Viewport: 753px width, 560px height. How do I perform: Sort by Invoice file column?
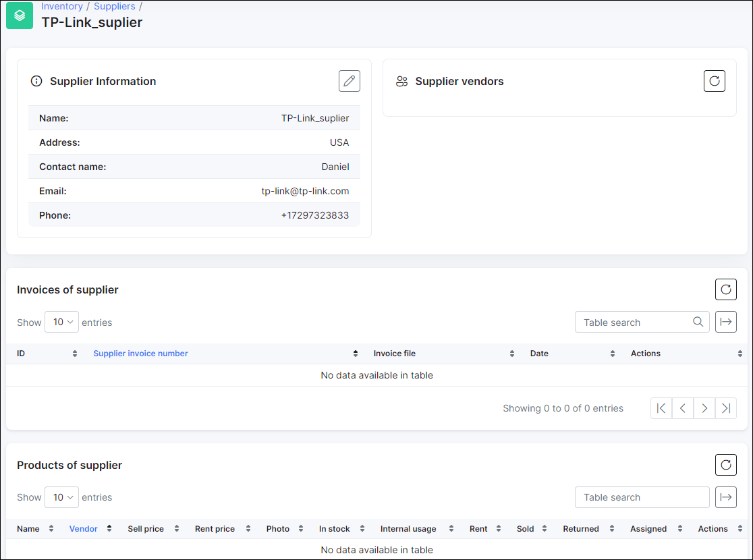pyautogui.click(x=444, y=354)
